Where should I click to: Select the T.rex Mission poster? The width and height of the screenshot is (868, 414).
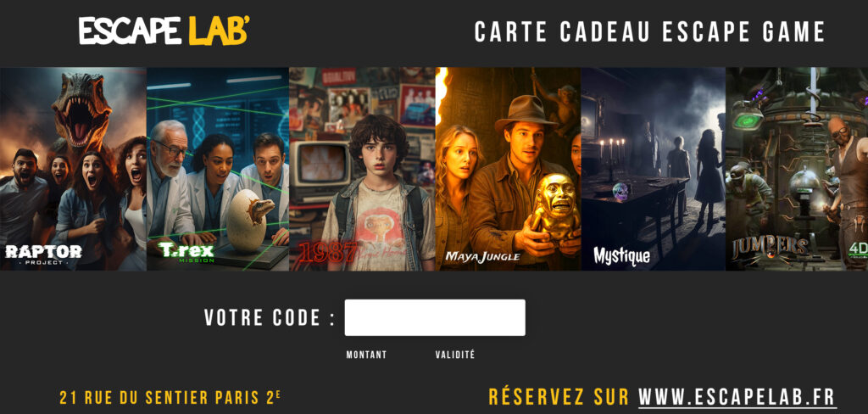pyautogui.click(x=218, y=169)
